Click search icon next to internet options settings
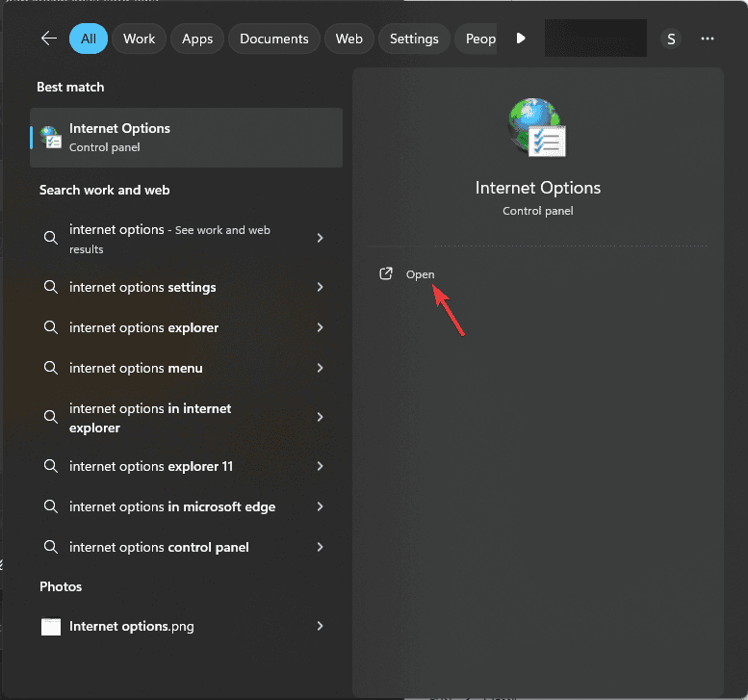This screenshot has height=700, width=748. pyautogui.click(x=51, y=287)
